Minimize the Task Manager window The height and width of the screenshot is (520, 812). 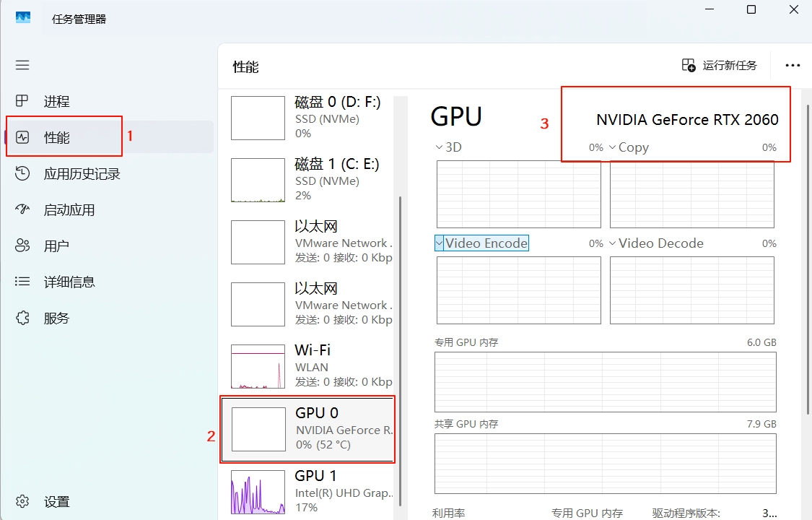[710, 9]
